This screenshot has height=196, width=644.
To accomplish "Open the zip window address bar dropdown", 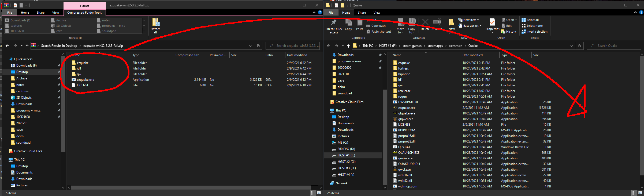I will point(250,46).
